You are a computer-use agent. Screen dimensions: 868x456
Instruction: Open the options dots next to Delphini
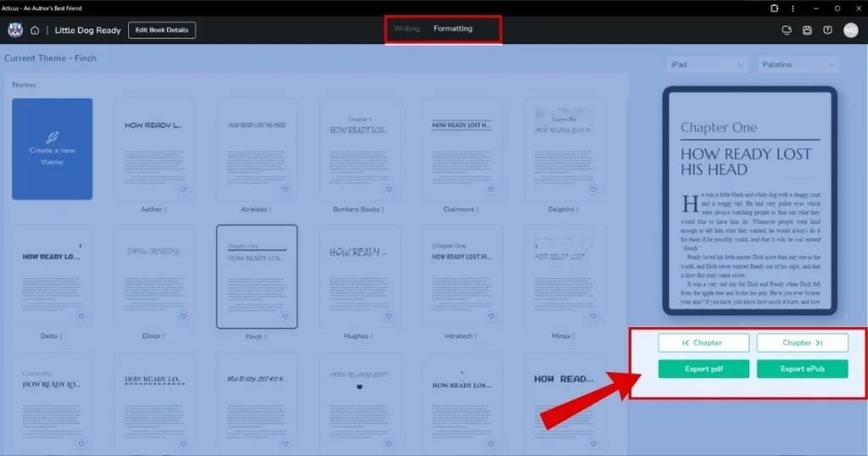[577, 209]
